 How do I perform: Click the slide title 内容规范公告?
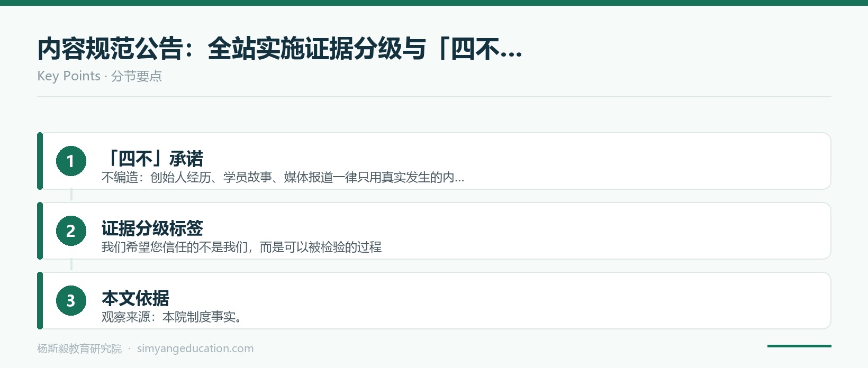pyautogui.click(x=280, y=49)
